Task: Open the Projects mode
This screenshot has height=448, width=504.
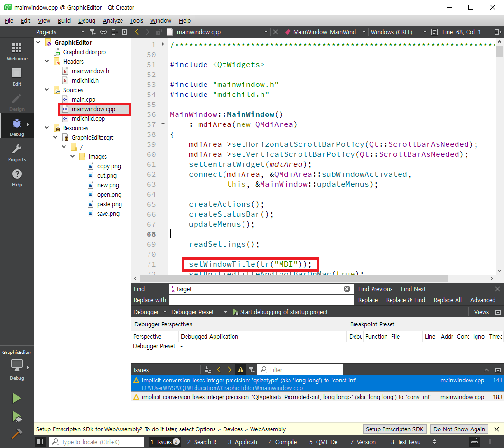Action: (x=17, y=152)
